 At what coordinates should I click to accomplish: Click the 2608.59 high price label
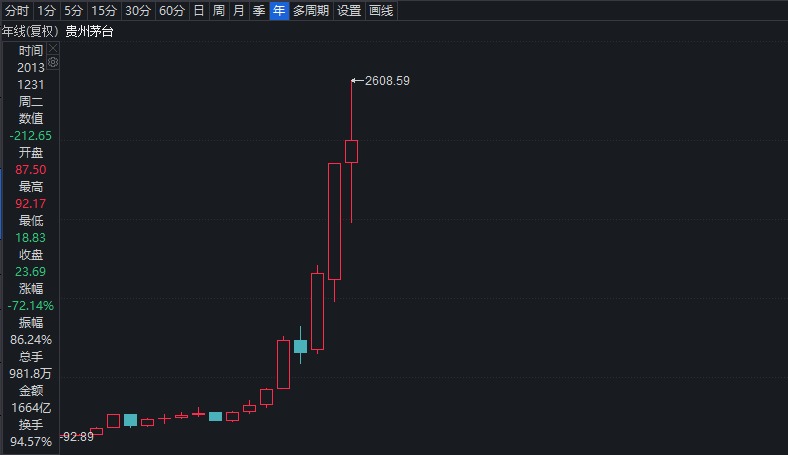coord(387,81)
